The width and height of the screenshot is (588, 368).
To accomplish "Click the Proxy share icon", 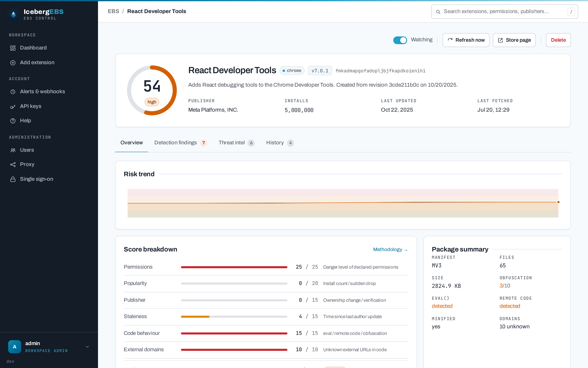I will click(13, 165).
